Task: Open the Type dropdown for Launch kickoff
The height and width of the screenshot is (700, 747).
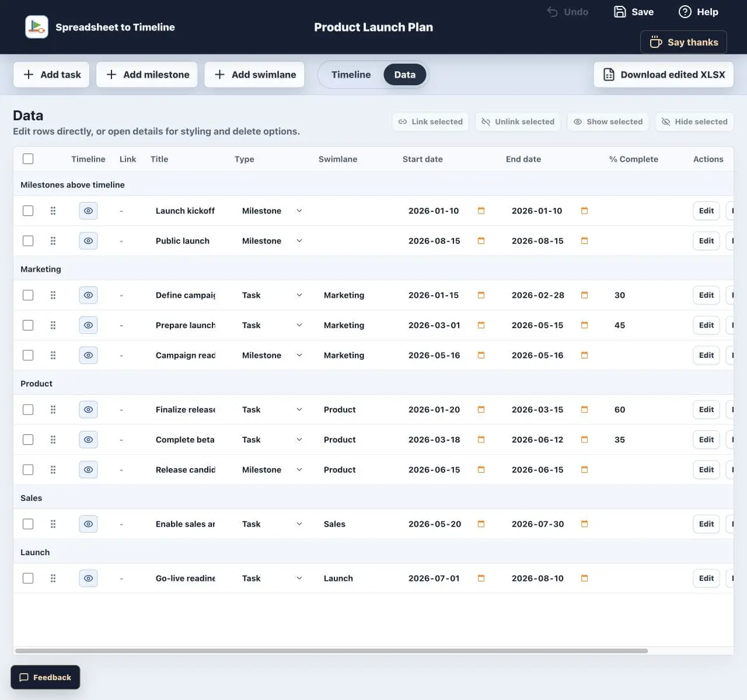Action: pos(273,211)
